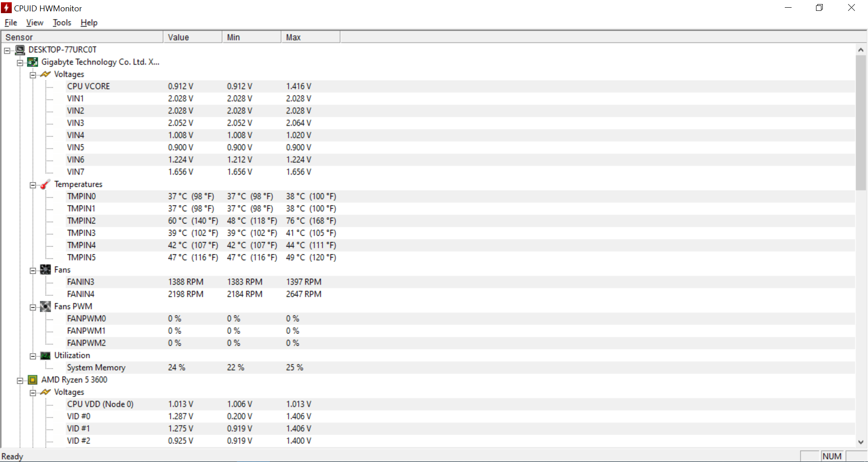Viewport: 868px width, 462px height.
Task: Click the Gigabyte motherboard icon
Action: coord(33,62)
